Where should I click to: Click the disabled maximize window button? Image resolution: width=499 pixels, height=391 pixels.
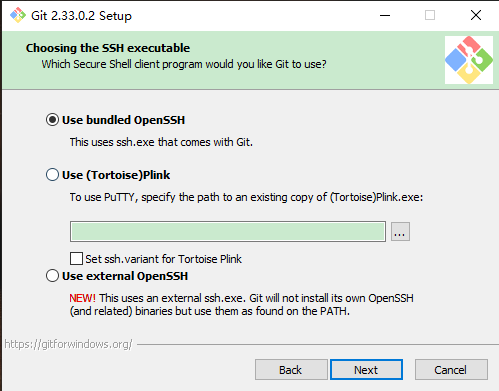click(430, 15)
